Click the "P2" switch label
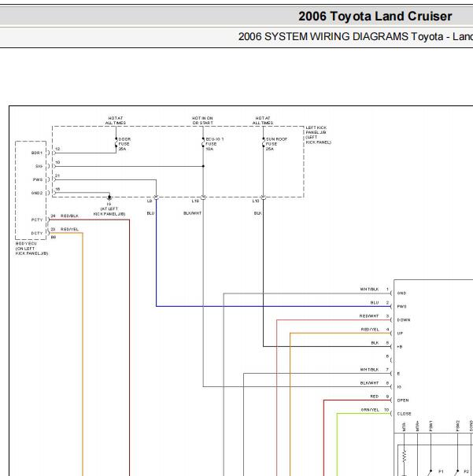 467,471
